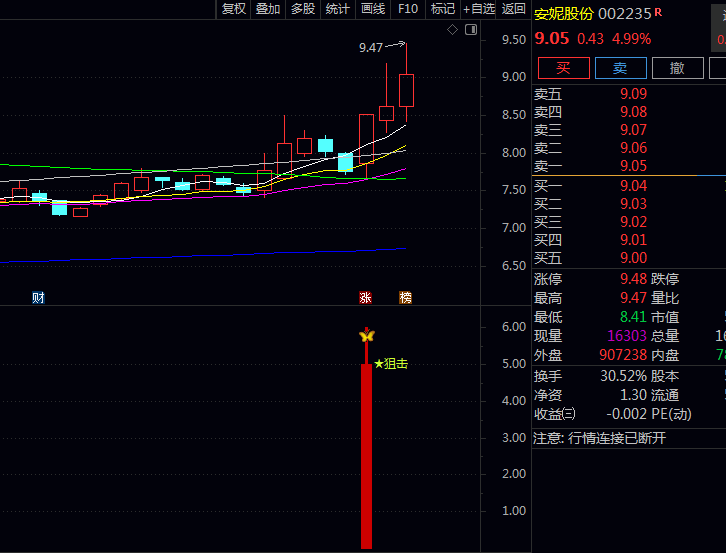Image resolution: width=726 pixels, height=553 pixels.
Task: Add the stock via +自选
Action: tap(479, 9)
